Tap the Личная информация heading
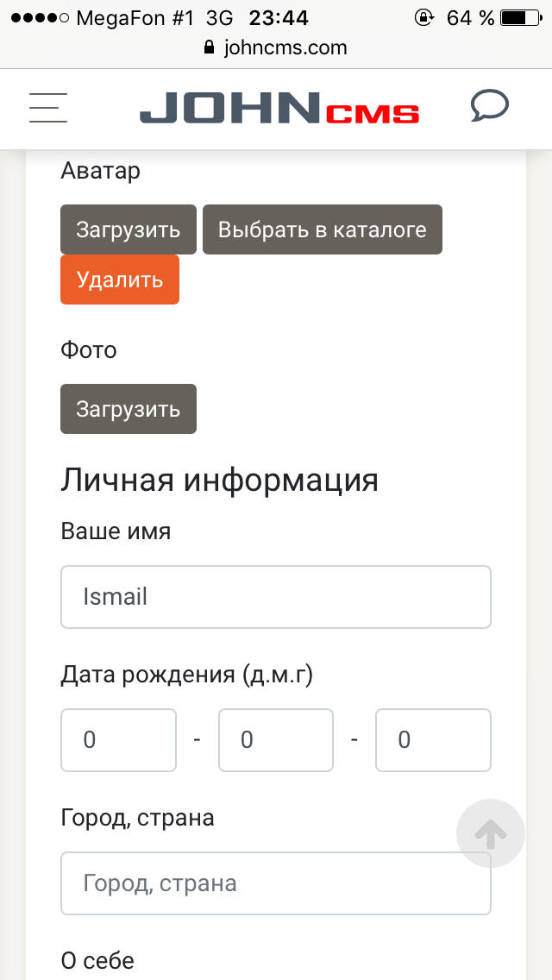Viewport: 552px width, 980px height. pyautogui.click(x=219, y=480)
